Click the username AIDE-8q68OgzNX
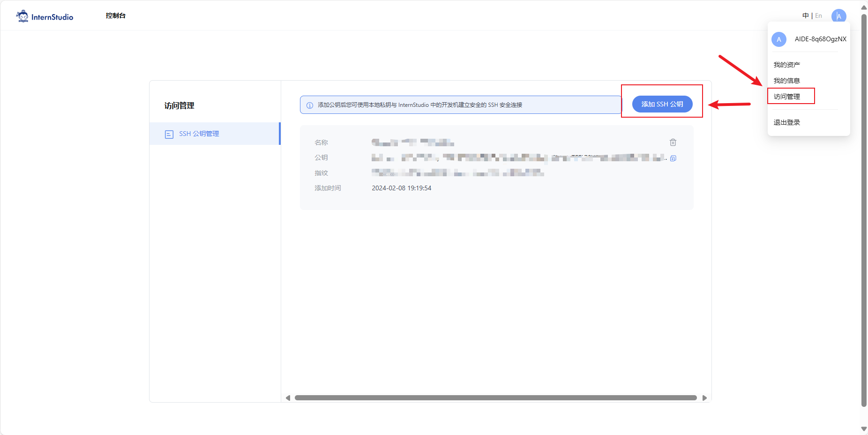The image size is (868, 435). click(x=820, y=39)
